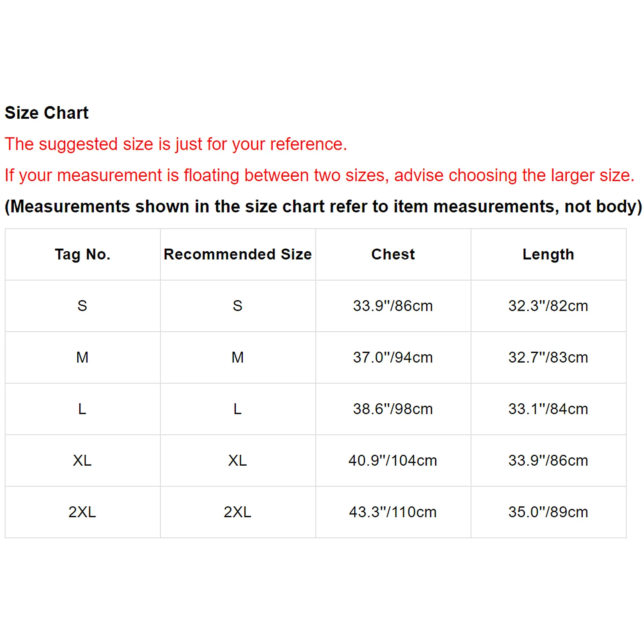Viewport: 644px width, 644px height.
Task: Click the "Chest" column header
Action: click(393, 254)
